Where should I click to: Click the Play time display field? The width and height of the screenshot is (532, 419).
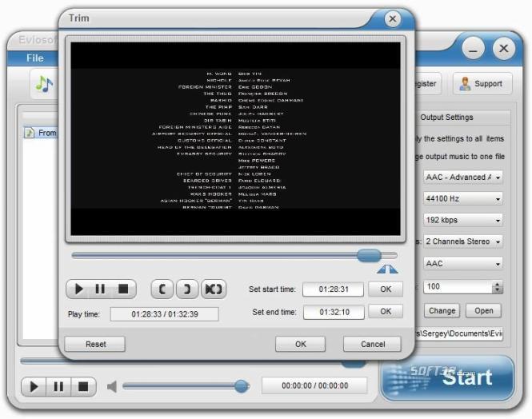[165, 314]
